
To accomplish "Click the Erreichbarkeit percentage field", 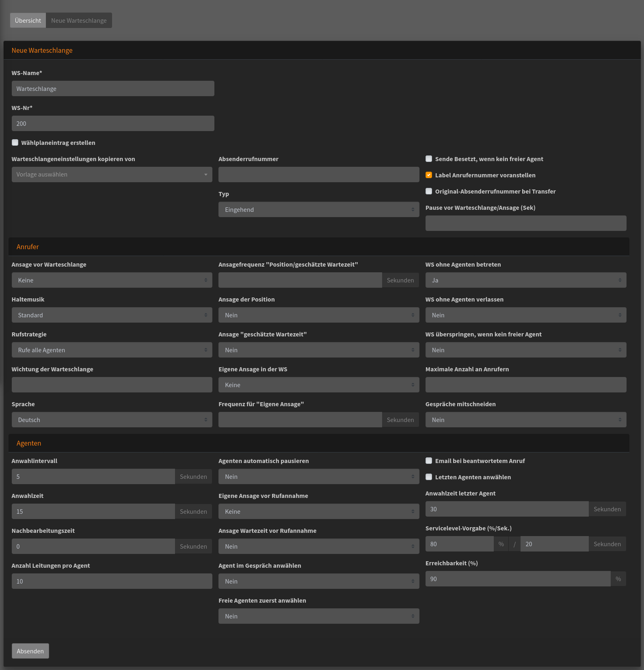I will [x=518, y=579].
